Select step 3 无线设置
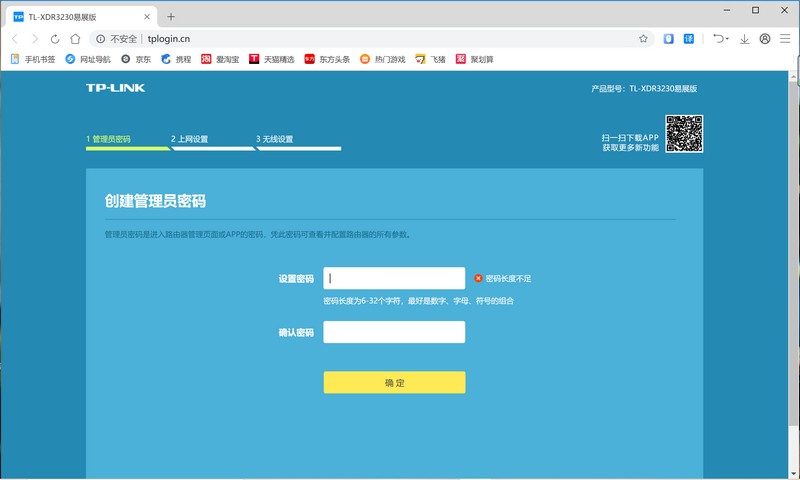Image resolution: width=800 pixels, height=480 pixels. click(x=274, y=139)
